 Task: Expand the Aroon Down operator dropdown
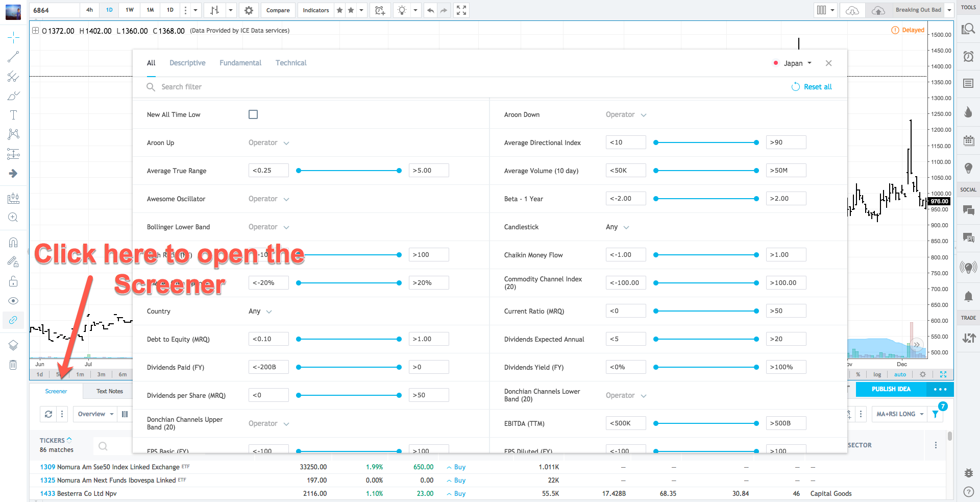(x=626, y=114)
